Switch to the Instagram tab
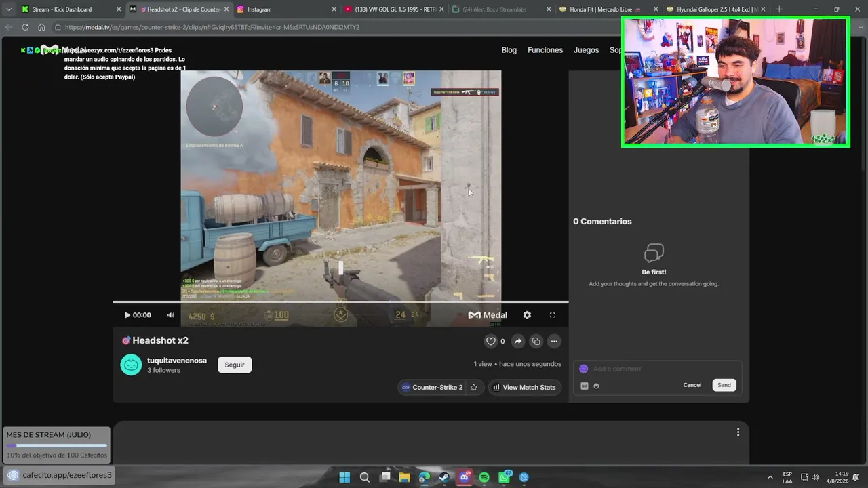Viewport: 868px width, 488px height. coord(286,9)
